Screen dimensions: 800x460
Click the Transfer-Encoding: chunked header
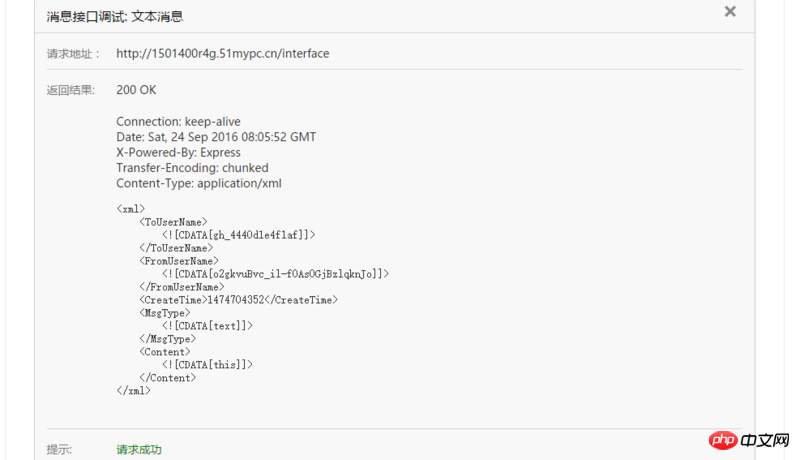[192, 168]
